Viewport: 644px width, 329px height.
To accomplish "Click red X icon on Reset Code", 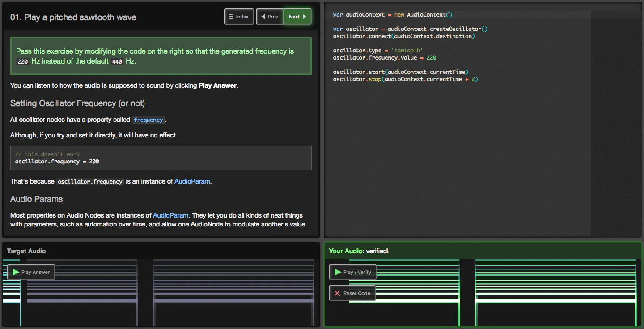I will pyautogui.click(x=337, y=293).
